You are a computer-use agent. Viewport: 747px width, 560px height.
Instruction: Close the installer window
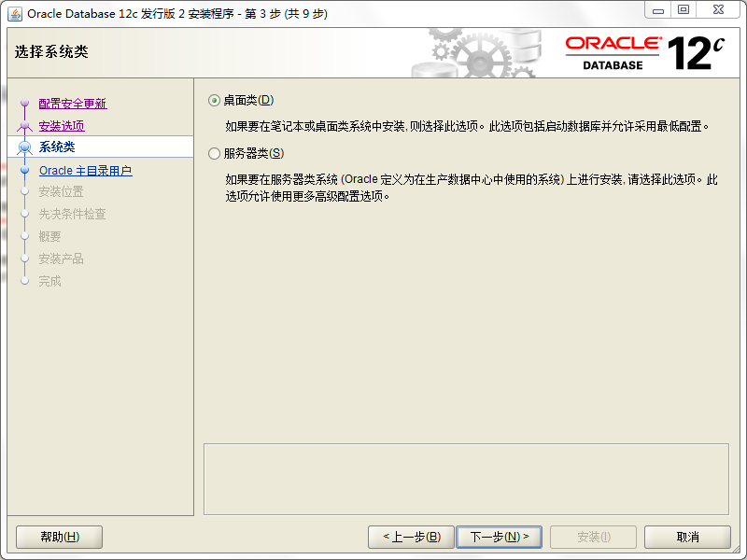point(718,10)
